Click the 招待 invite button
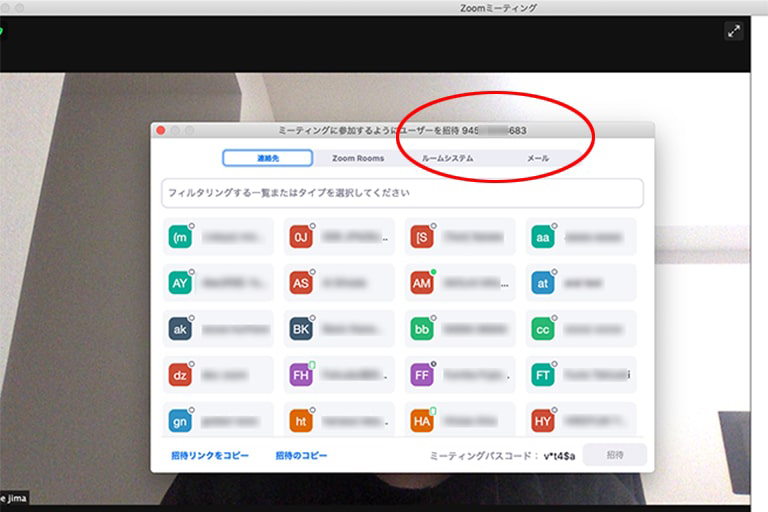The width and height of the screenshot is (768, 512). click(615, 455)
